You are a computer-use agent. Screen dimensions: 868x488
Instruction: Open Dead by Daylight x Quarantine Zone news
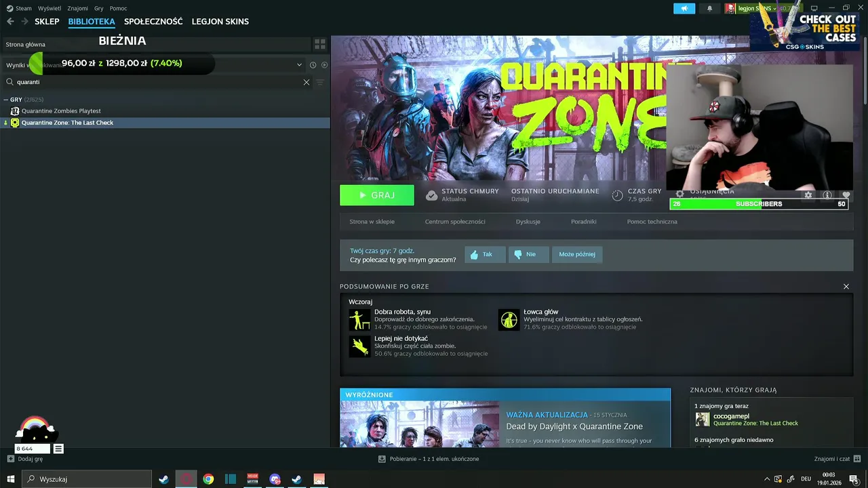(574, 426)
